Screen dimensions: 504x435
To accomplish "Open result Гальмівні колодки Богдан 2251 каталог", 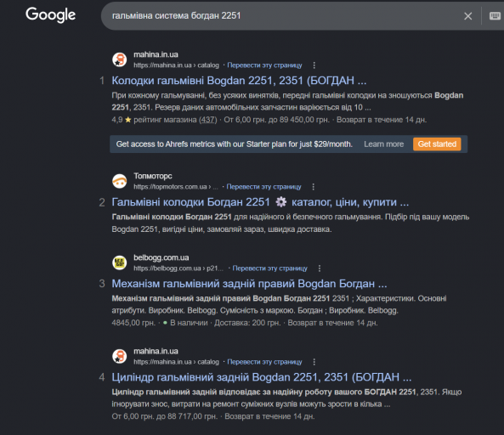I will click(260, 202).
